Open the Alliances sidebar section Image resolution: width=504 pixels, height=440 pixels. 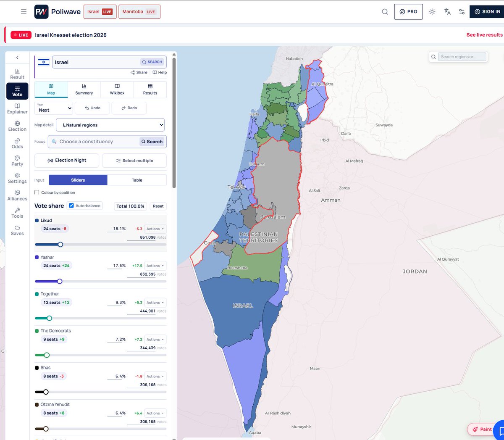click(x=17, y=195)
